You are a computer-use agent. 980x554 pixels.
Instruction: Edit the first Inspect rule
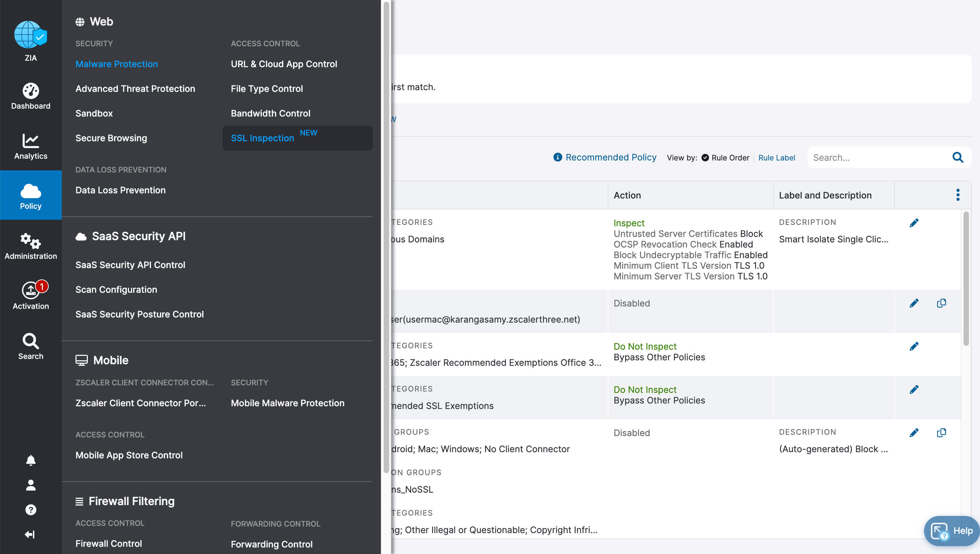click(x=914, y=223)
